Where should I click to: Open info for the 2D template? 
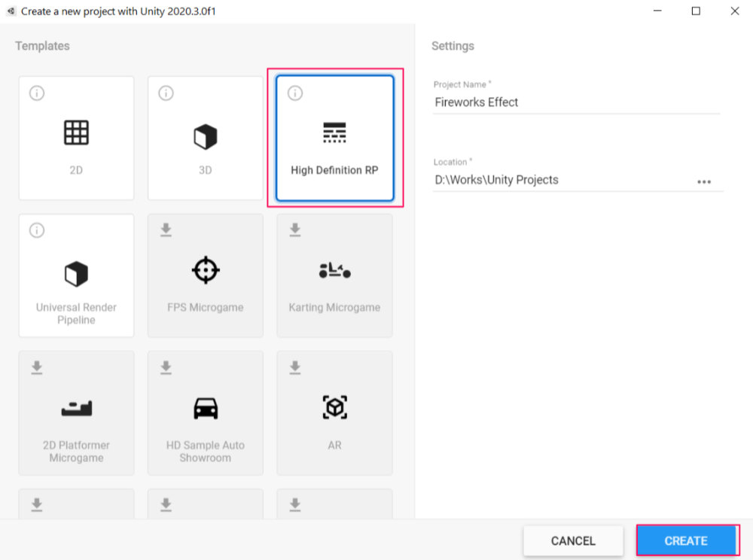pos(37,93)
